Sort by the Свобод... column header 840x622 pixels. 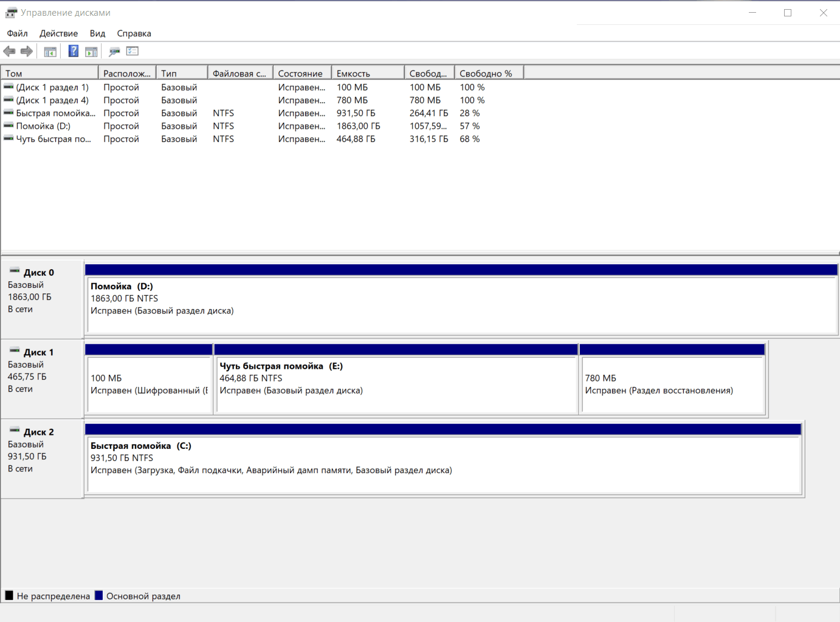click(429, 73)
